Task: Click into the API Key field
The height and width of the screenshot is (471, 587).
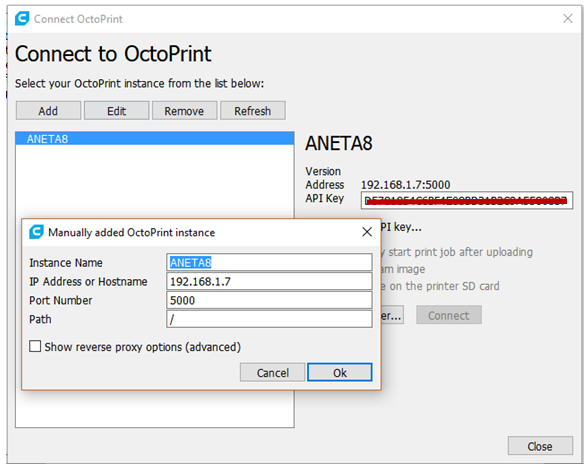Action: pos(467,200)
